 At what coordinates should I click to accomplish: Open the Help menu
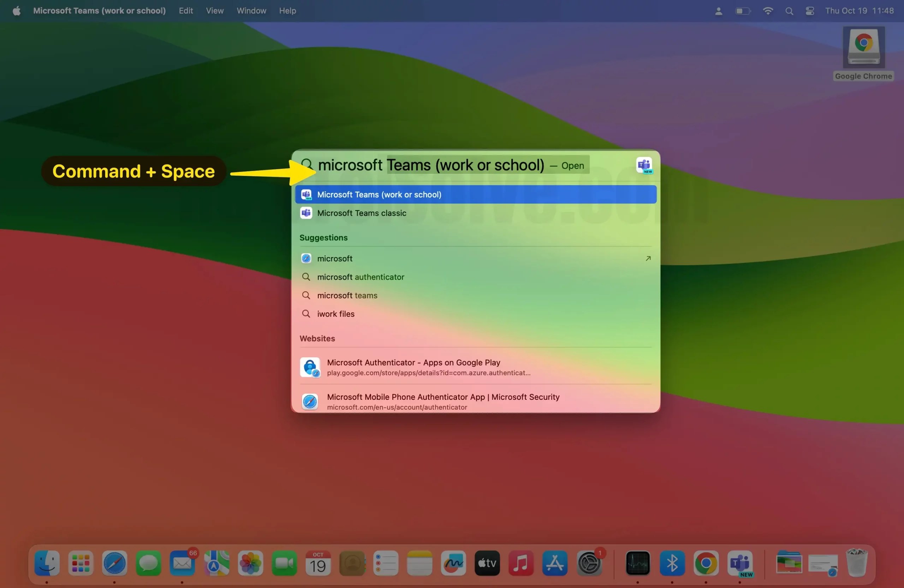pyautogui.click(x=287, y=11)
